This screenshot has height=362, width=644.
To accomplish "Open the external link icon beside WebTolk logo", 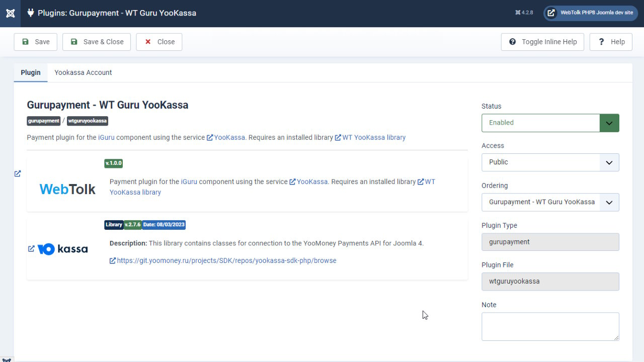I will coord(17,173).
